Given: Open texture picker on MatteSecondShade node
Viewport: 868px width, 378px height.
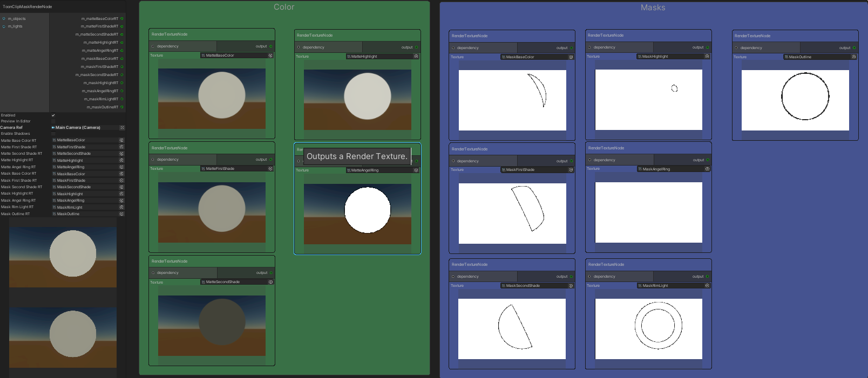Looking at the screenshot, I should click(270, 282).
